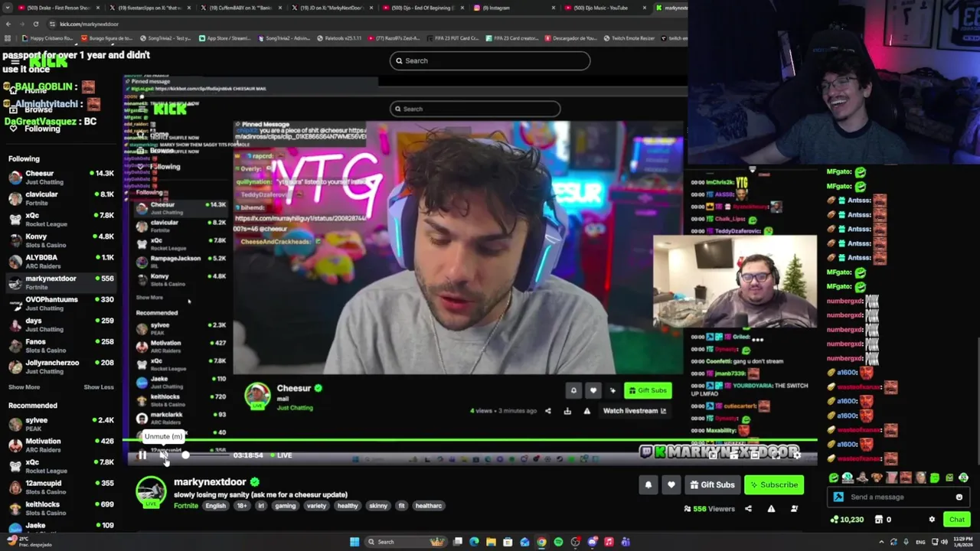Viewport: 980px width, 551px height.
Task: Open the shop icon next to the points
Action: (880, 520)
